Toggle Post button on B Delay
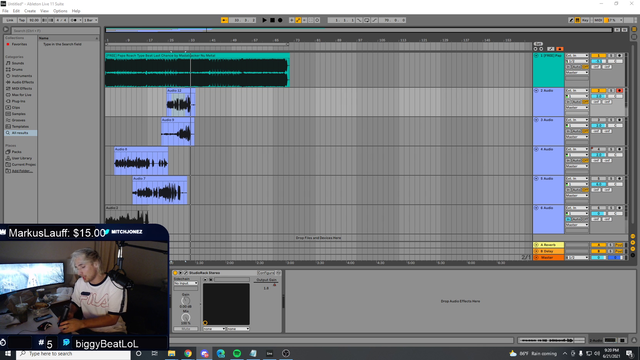 (x=619, y=251)
